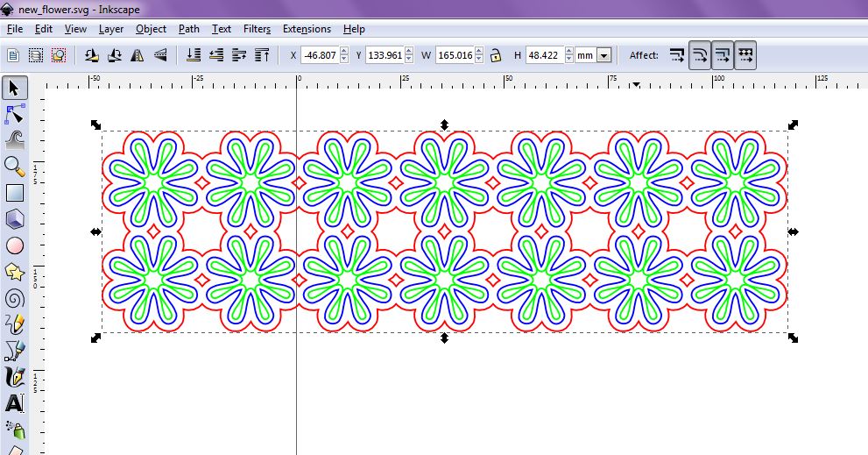Select the Star/Polygon tool
This screenshot has width=868, height=455.
15,272
